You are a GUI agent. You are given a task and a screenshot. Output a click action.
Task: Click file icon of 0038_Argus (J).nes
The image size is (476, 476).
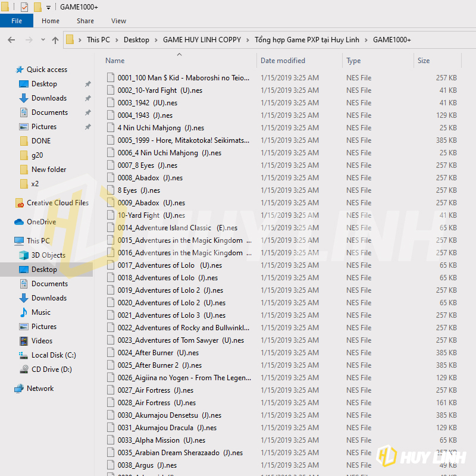111,465
